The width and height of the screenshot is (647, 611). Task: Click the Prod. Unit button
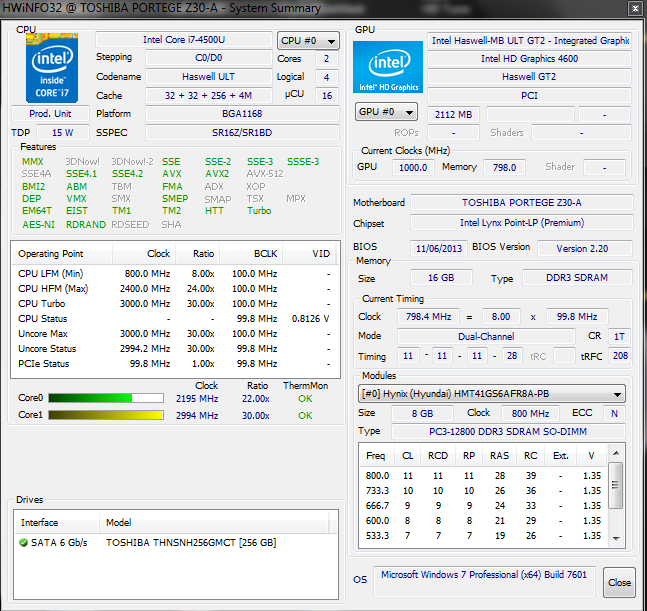coord(50,113)
